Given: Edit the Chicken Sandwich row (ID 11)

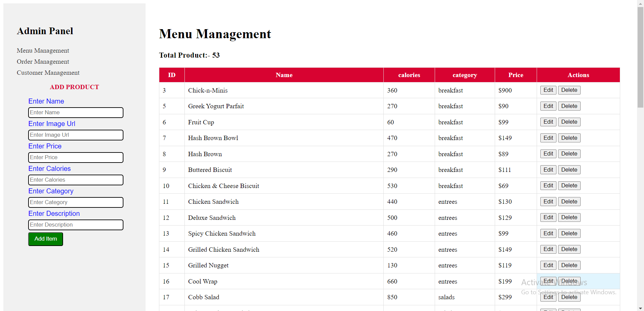Looking at the screenshot, I should coord(548,202).
